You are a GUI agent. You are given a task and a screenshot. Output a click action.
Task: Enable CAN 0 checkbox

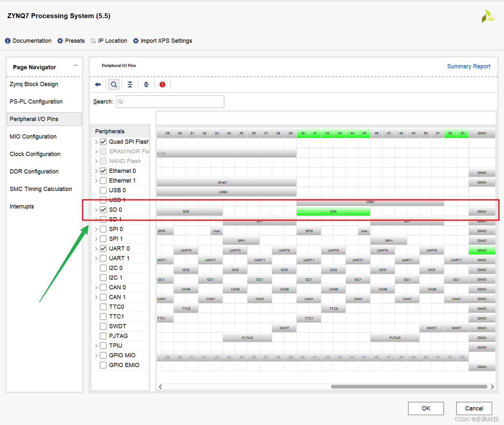[x=103, y=287]
